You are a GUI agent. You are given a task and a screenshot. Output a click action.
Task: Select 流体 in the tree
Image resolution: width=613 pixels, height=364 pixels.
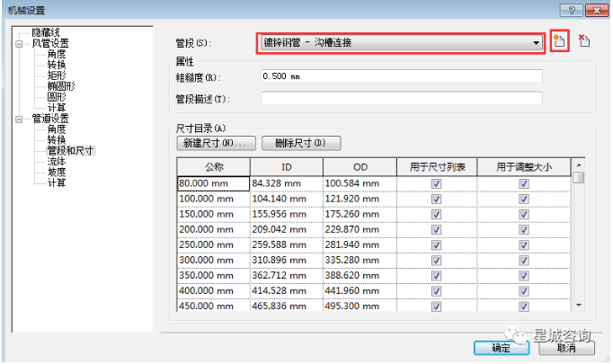click(57, 161)
